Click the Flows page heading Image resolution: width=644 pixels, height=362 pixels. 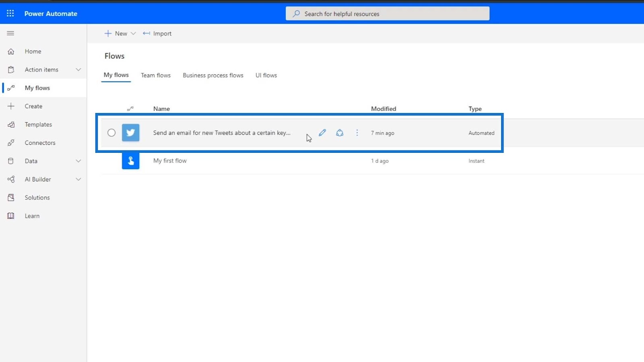[114, 56]
